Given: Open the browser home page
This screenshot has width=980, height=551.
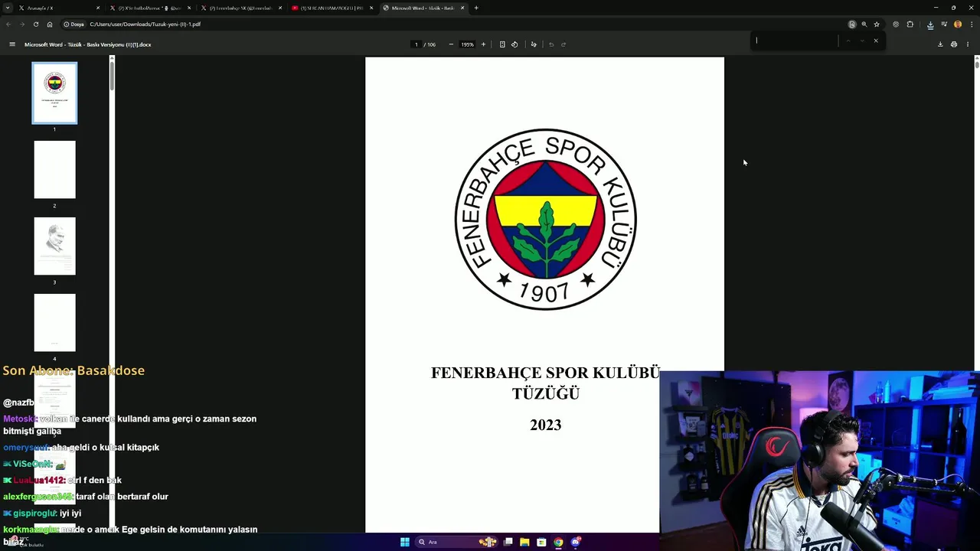Looking at the screenshot, I should click(x=50, y=24).
